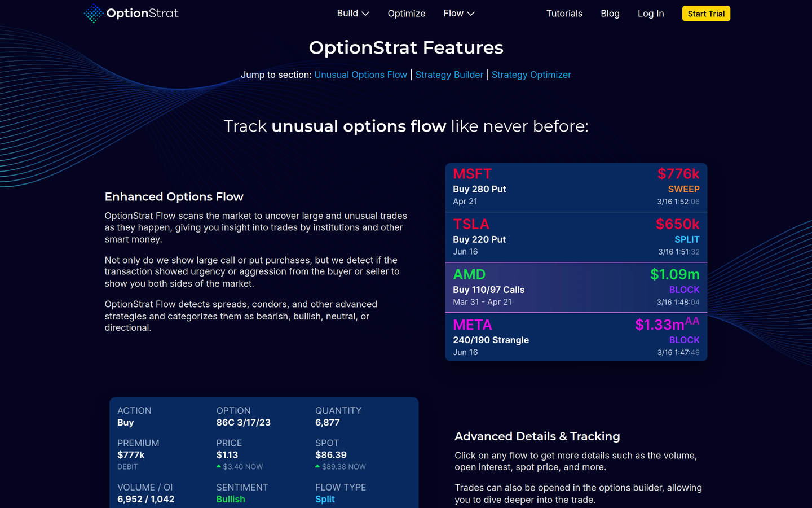Jump to Strategy Builder section
Viewport: 812px width, 508px height.
449,75
